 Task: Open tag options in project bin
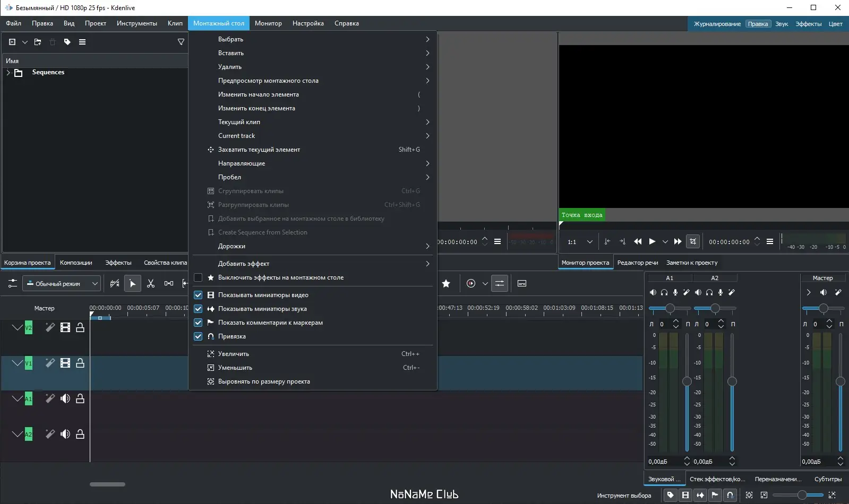(x=67, y=42)
